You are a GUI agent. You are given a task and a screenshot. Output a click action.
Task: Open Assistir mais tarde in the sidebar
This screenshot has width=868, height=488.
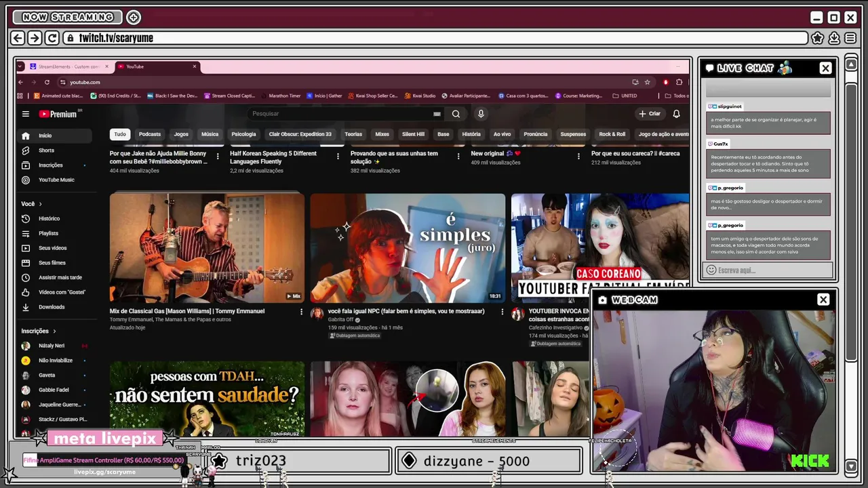click(x=54, y=277)
